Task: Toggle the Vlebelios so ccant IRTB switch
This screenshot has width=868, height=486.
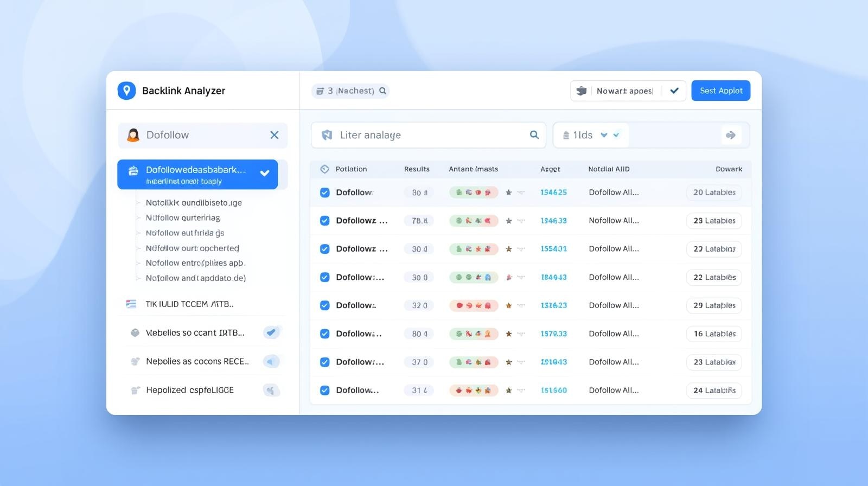Action: click(272, 332)
